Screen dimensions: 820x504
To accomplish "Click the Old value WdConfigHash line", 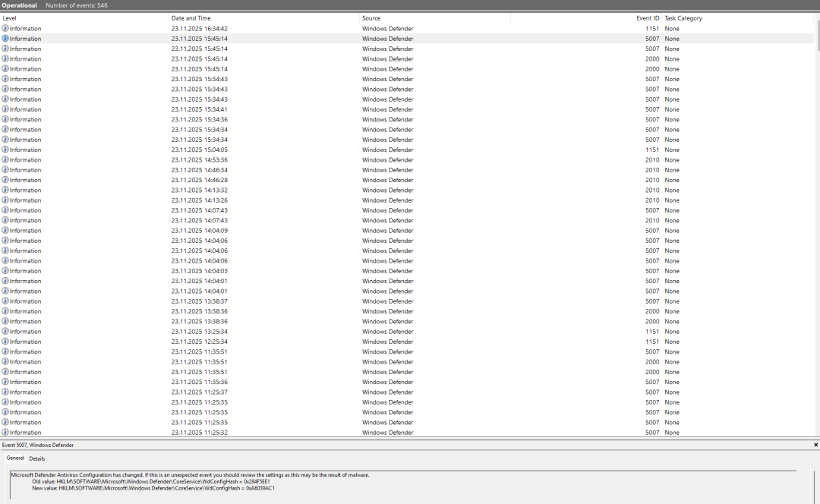I will [151, 481].
